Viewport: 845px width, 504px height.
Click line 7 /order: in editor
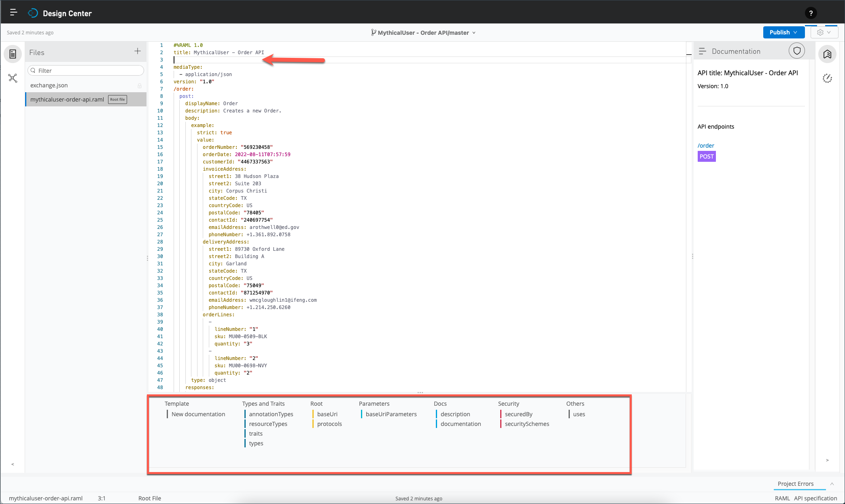coord(184,89)
